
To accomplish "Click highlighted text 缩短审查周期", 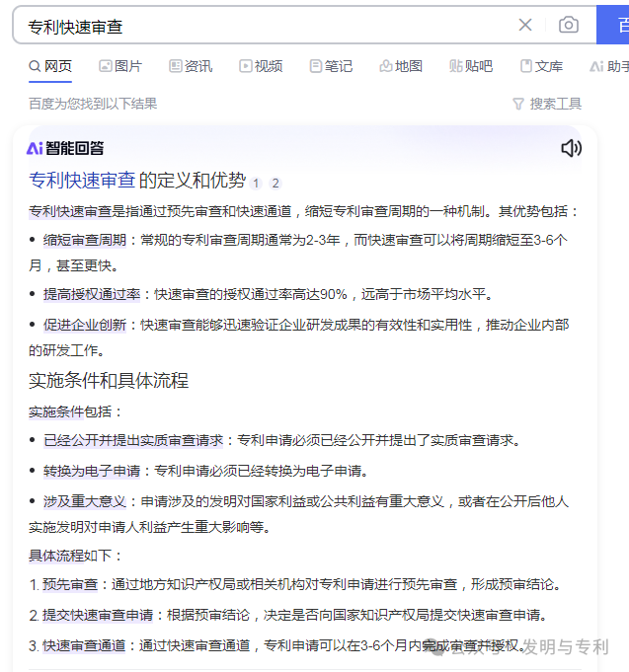I will 85,240.
